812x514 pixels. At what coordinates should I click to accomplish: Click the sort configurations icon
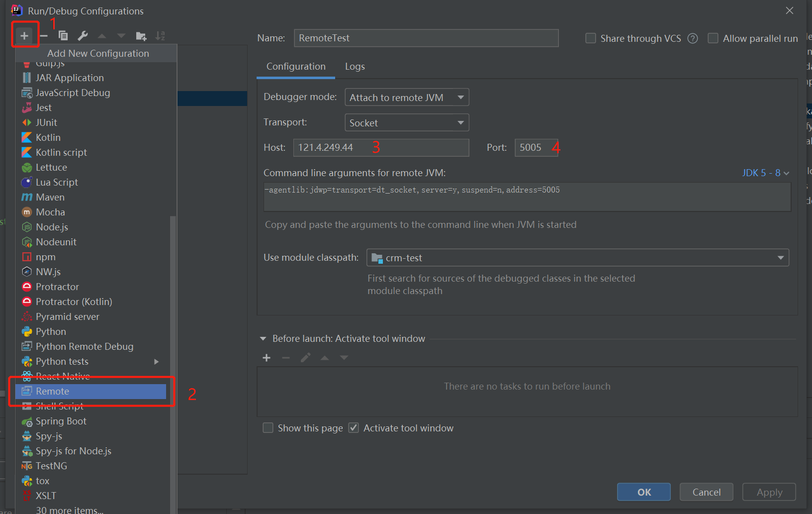click(x=160, y=36)
